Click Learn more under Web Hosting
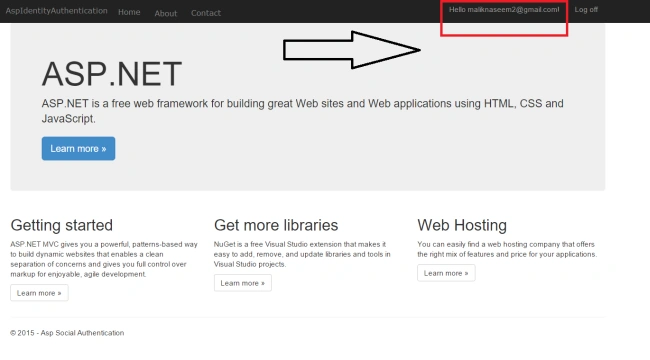Viewport: 650px width, 360px height. [x=446, y=273]
